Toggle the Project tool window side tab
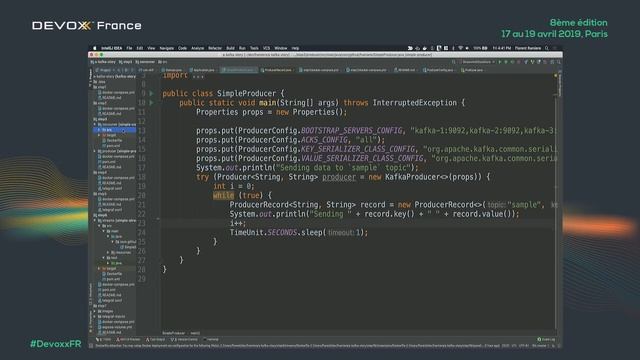Screen dimensions: 640x360 pyautogui.click(x=91, y=78)
